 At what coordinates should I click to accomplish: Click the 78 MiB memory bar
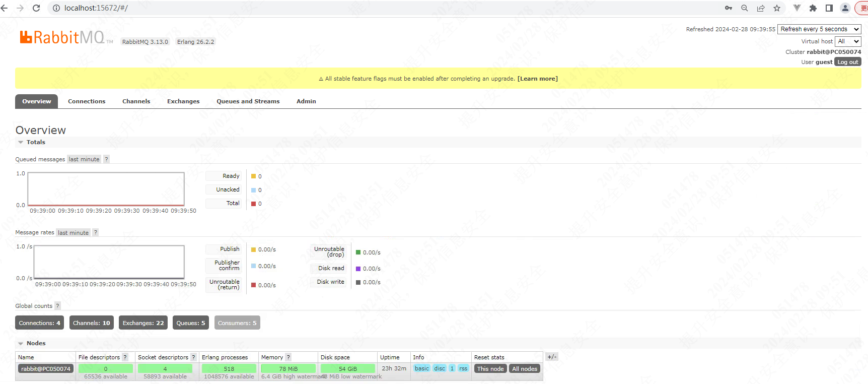click(x=288, y=369)
